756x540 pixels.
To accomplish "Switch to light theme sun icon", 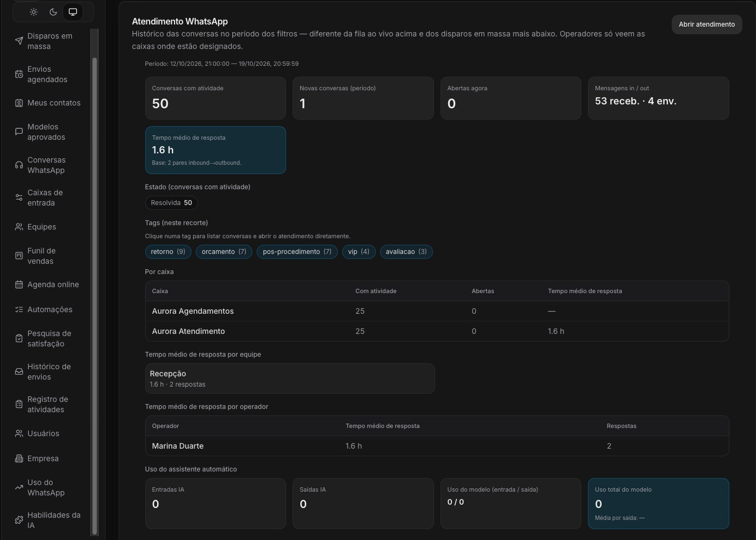I will point(34,12).
